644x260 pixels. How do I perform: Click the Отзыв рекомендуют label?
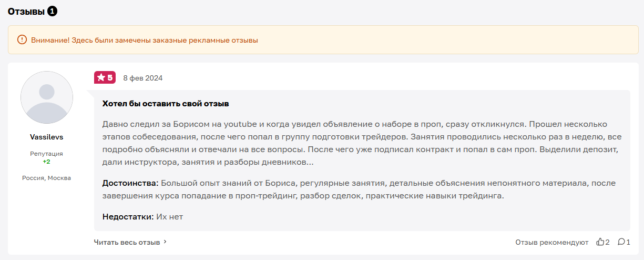click(x=551, y=242)
